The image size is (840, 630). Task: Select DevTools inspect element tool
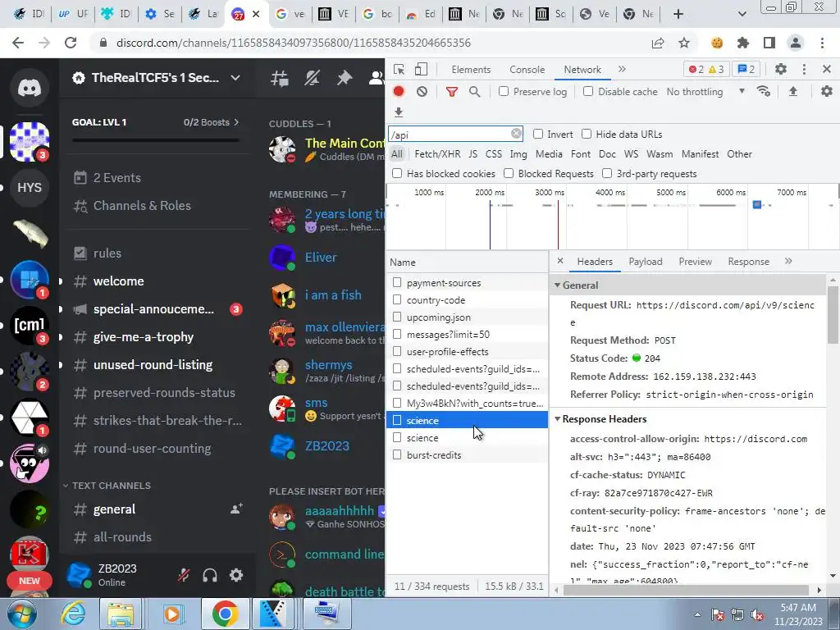point(399,69)
